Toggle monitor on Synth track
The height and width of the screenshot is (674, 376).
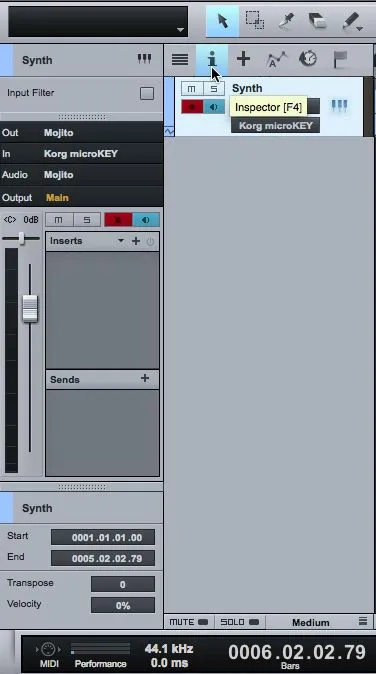click(x=214, y=107)
